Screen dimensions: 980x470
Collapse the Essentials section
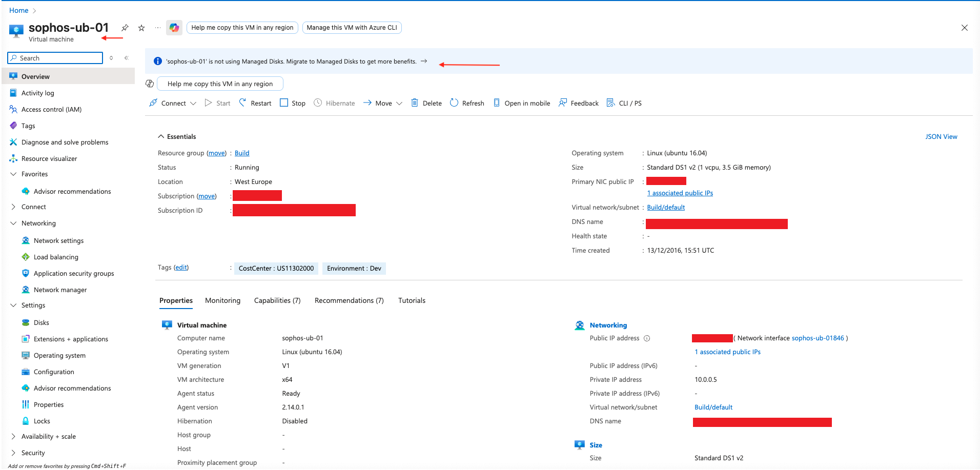coord(161,137)
